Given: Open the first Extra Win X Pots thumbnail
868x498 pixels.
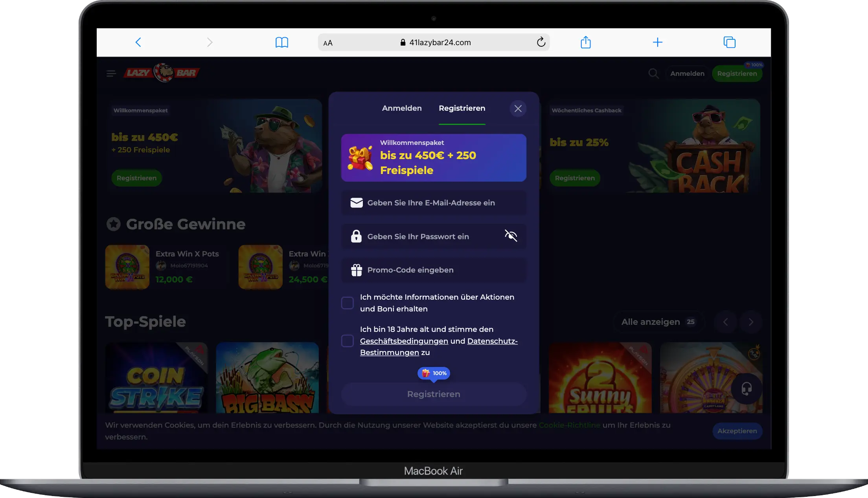Looking at the screenshot, I should [127, 267].
